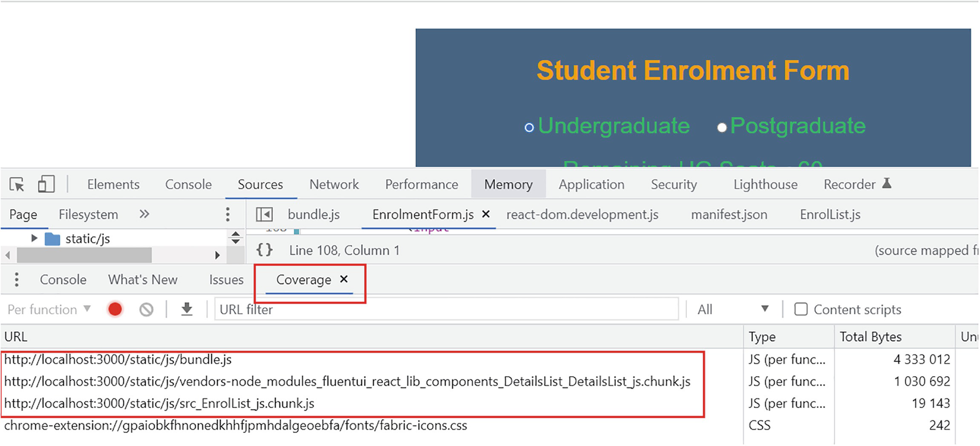980x446 pixels.
Task: Toggle the device toolbar icon
Action: click(46, 185)
